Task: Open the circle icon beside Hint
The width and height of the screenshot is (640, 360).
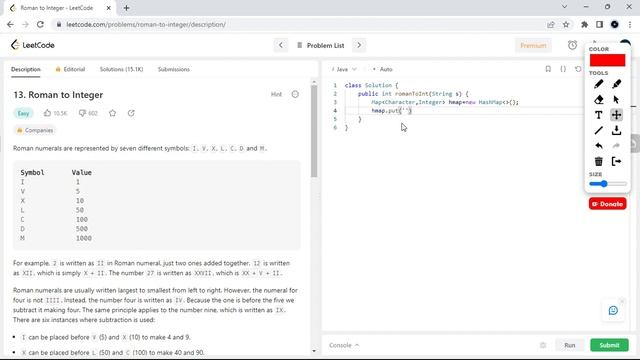Action: coord(295,94)
